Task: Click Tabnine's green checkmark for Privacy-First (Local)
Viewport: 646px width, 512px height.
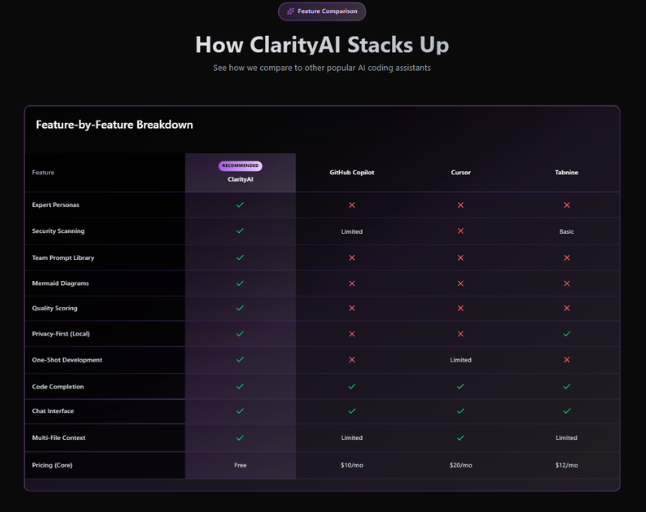Action: [567, 334]
